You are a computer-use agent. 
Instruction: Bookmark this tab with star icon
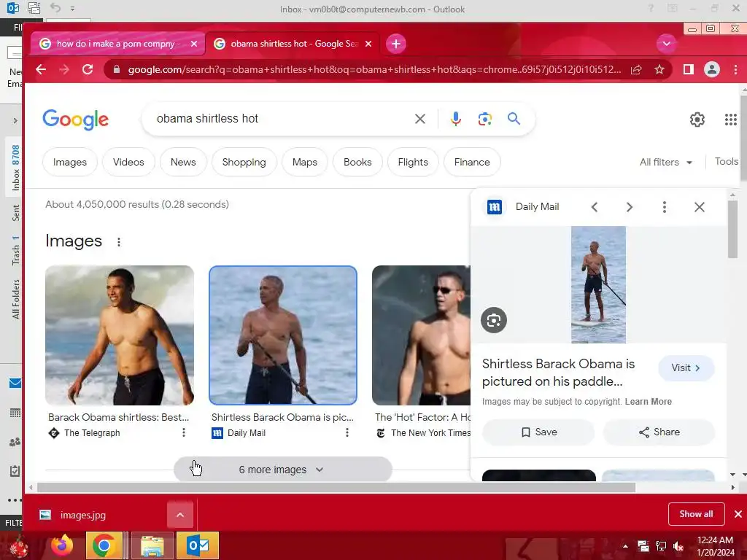tap(659, 69)
